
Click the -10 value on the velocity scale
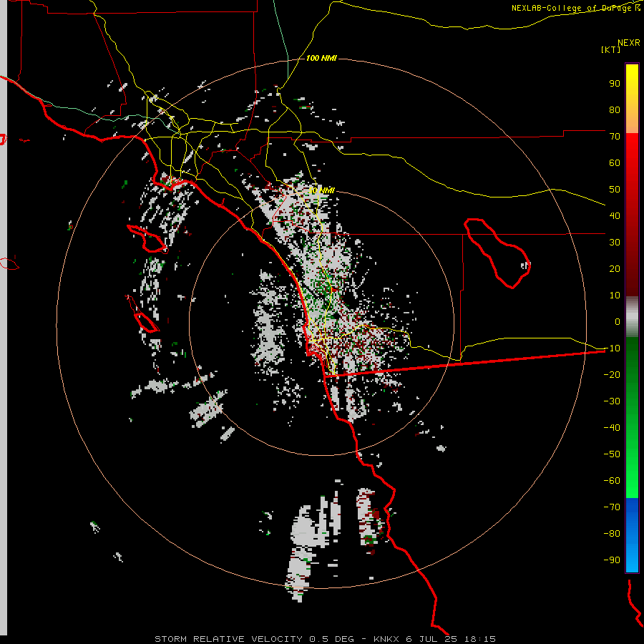[612, 348]
